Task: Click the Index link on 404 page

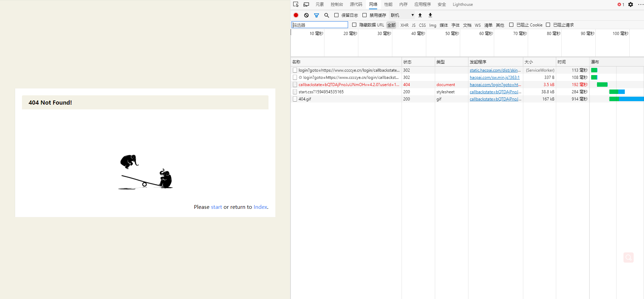Action: [260, 207]
